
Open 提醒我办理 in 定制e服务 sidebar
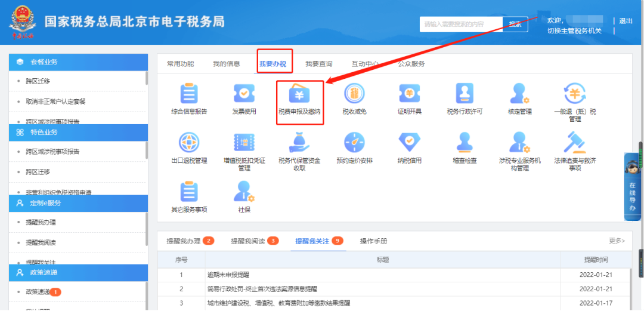pyautogui.click(x=41, y=222)
